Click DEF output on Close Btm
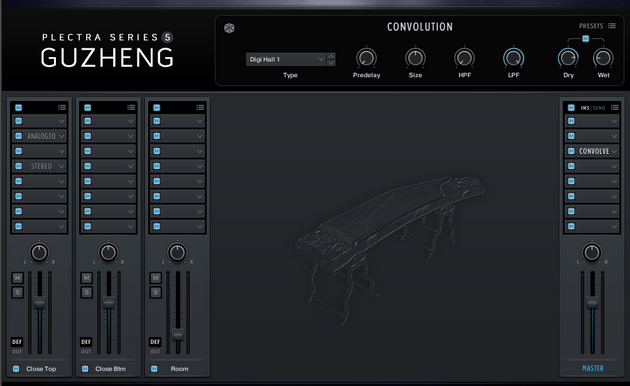The width and height of the screenshot is (630, 386). tap(86, 342)
